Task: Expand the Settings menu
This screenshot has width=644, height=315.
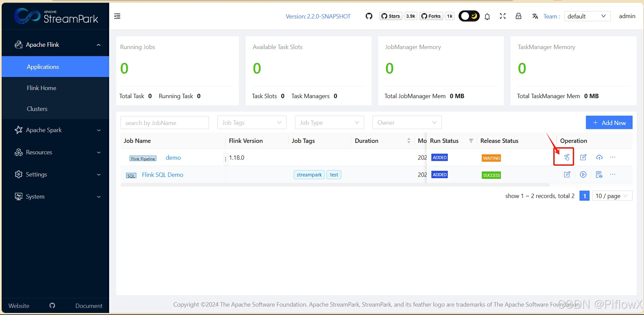Action: pyautogui.click(x=55, y=174)
